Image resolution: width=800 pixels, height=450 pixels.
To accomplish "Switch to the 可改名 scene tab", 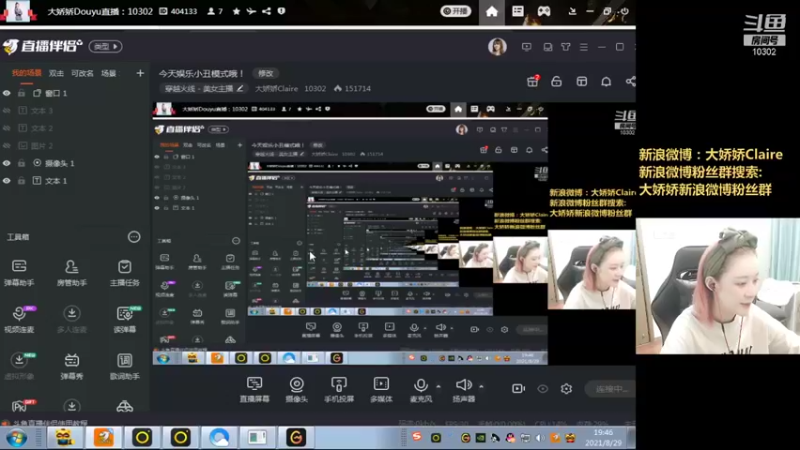I will click(82, 73).
